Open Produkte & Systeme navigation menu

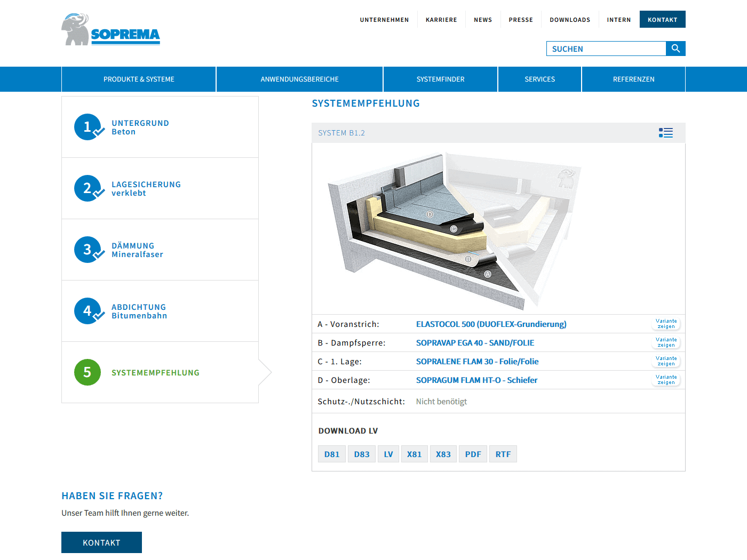coord(139,79)
